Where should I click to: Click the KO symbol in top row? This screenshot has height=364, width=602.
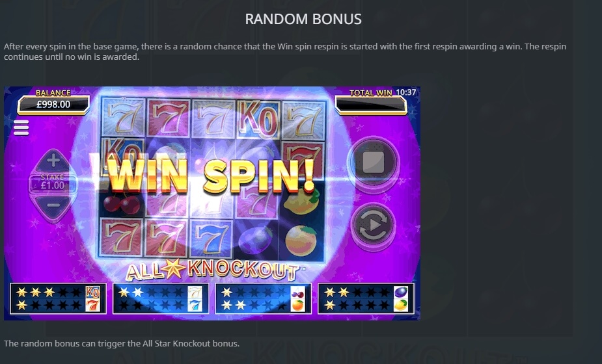(x=258, y=119)
